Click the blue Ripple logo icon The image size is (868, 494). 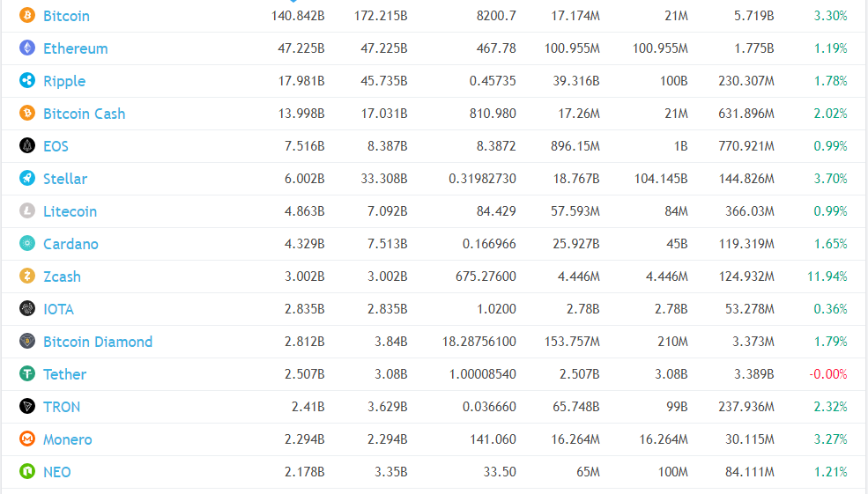[27, 81]
